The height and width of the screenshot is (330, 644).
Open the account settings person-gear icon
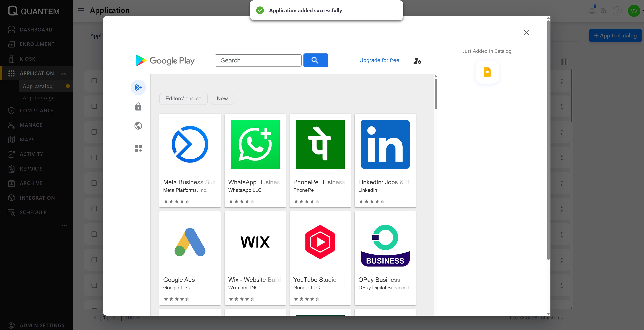pos(417,61)
